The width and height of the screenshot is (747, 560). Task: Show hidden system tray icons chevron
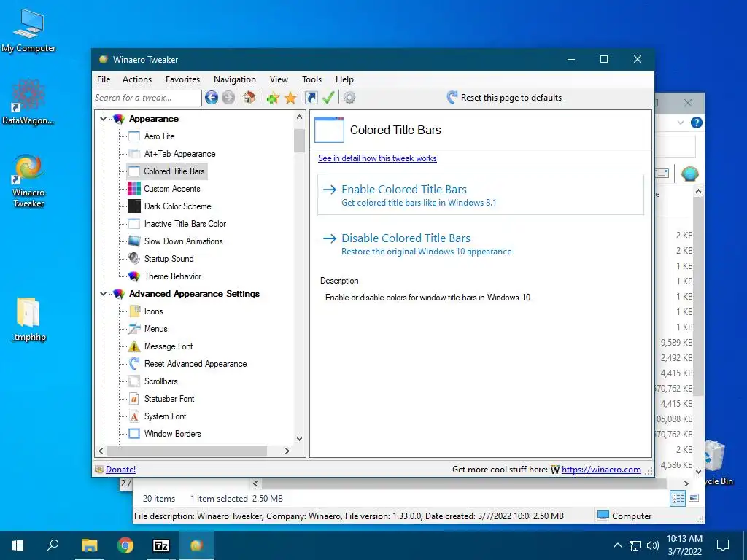pos(617,545)
